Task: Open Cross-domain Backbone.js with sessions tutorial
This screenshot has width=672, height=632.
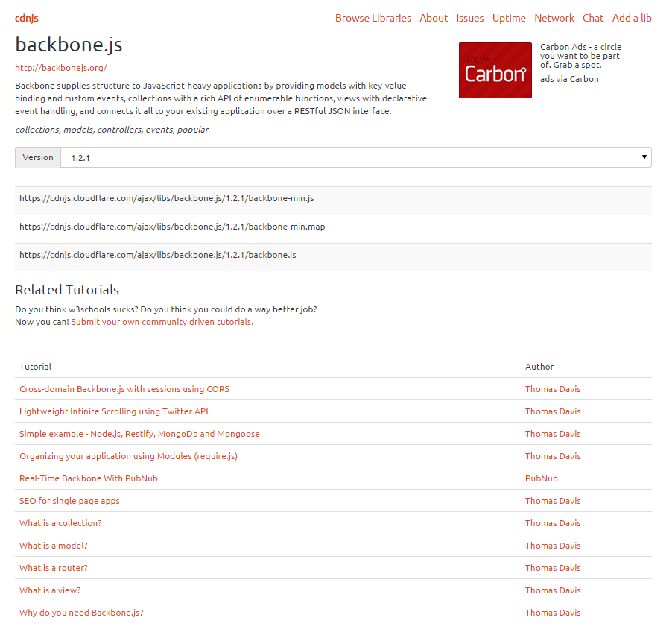Action: pos(124,389)
